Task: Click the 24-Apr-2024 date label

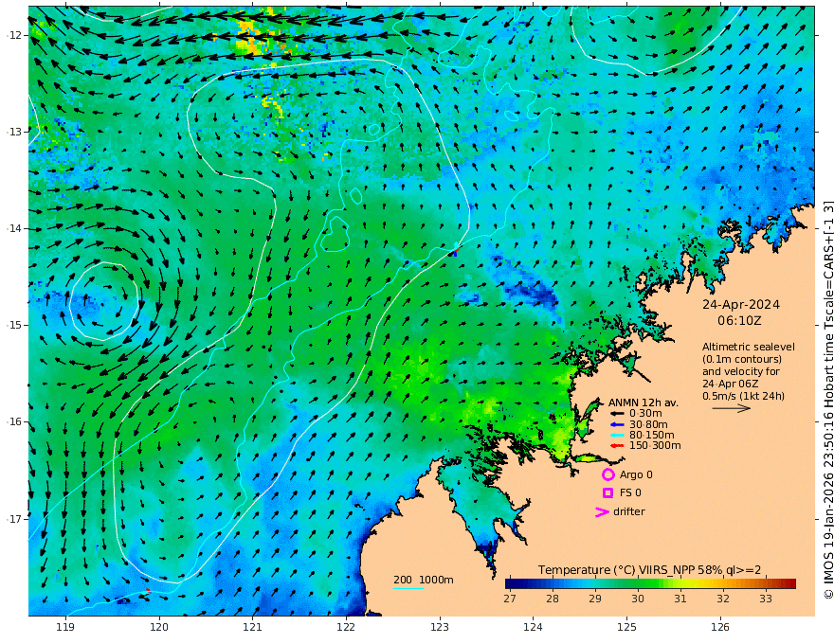Action: [x=741, y=305]
